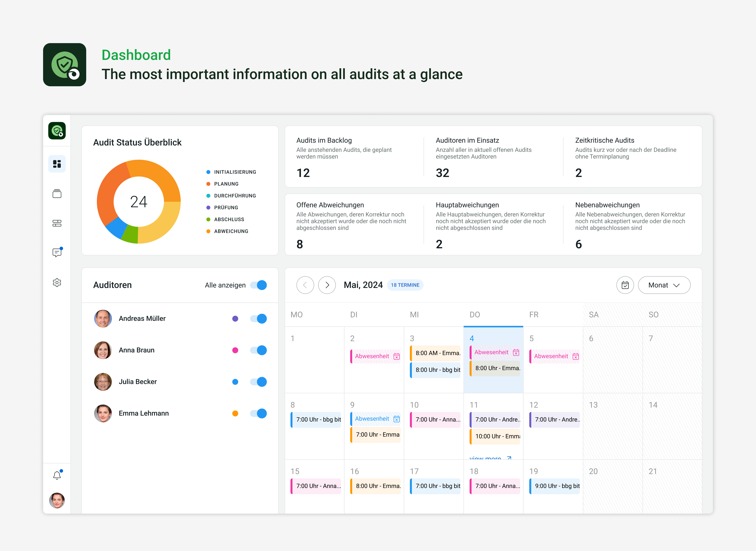Select the audit lists icon in sidebar
The height and width of the screenshot is (551, 756).
click(x=57, y=223)
